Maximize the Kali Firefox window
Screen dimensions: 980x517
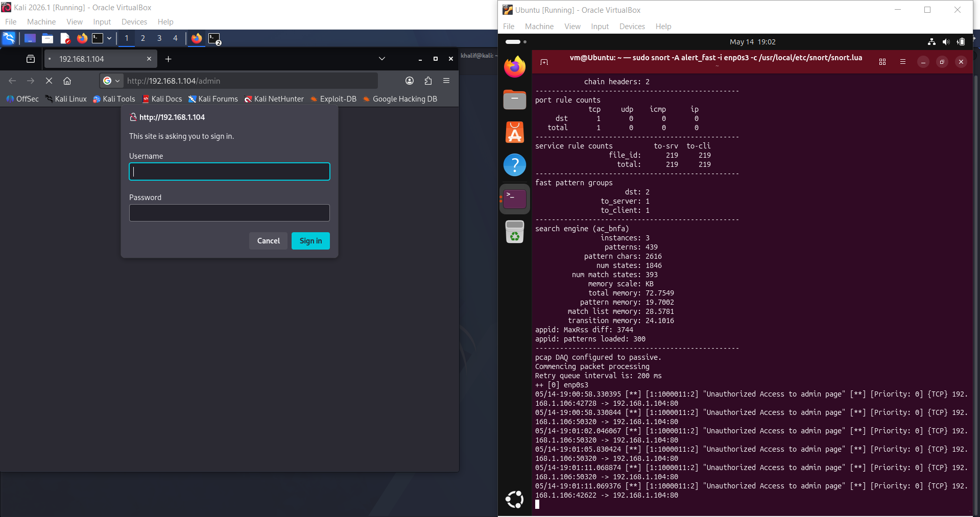pos(436,59)
